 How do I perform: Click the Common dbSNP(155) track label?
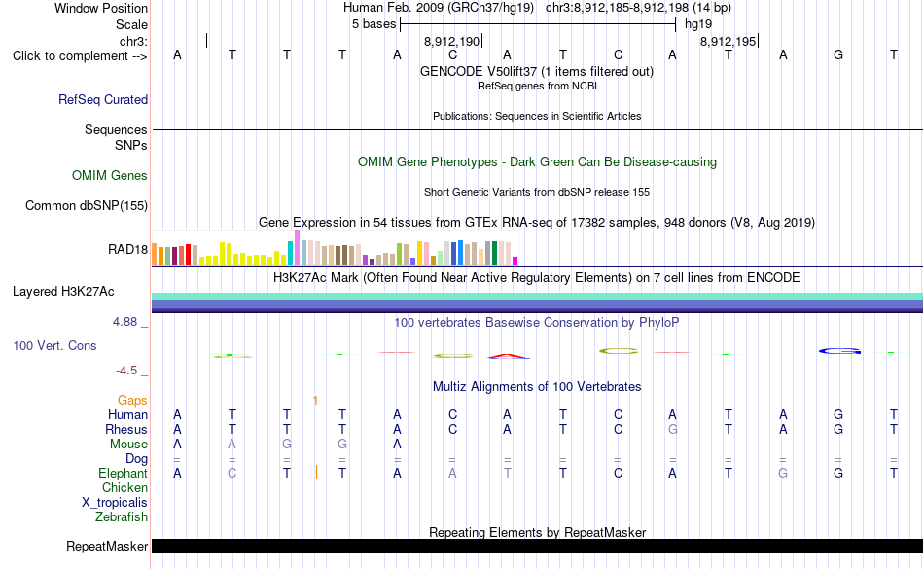click(x=87, y=205)
